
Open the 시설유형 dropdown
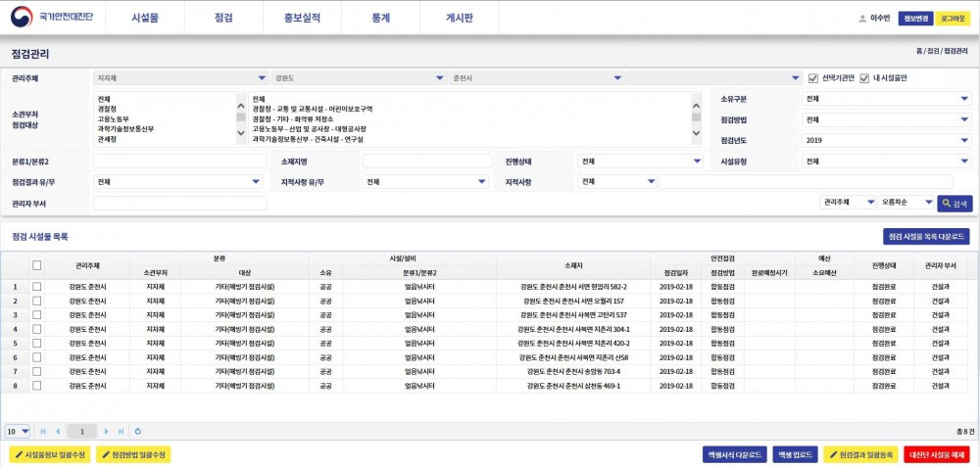click(886, 162)
